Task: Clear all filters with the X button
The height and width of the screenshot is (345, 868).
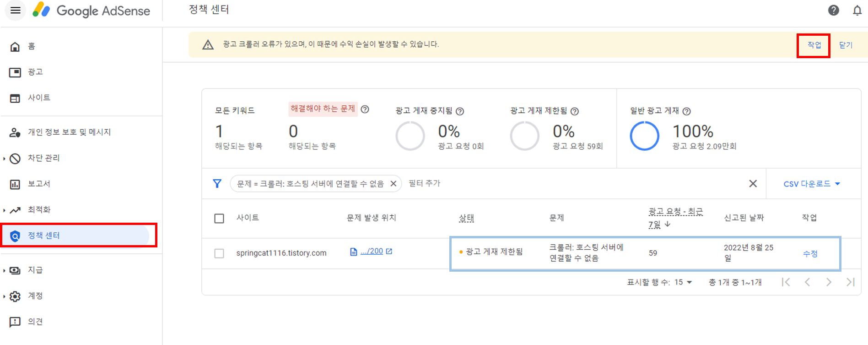Action: [753, 184]
